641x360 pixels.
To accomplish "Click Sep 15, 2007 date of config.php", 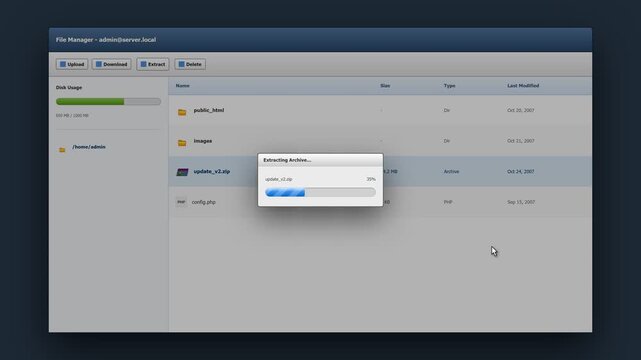I will [521, 202].
